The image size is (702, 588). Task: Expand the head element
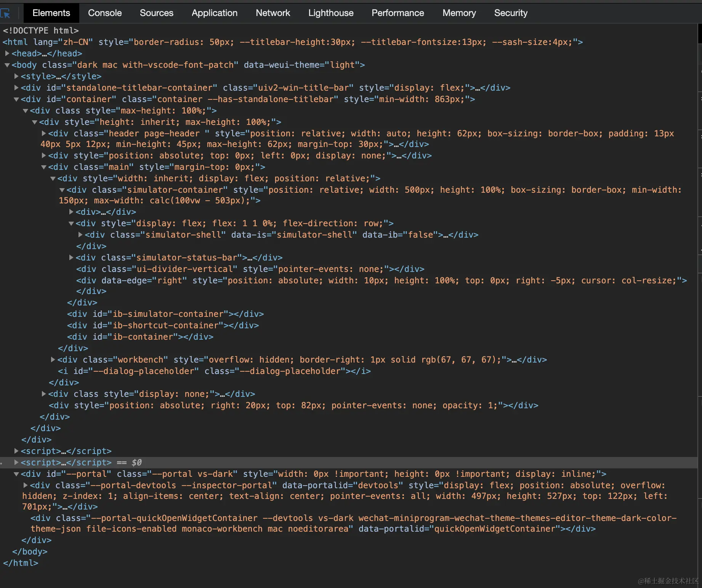[x=7, y=53]
